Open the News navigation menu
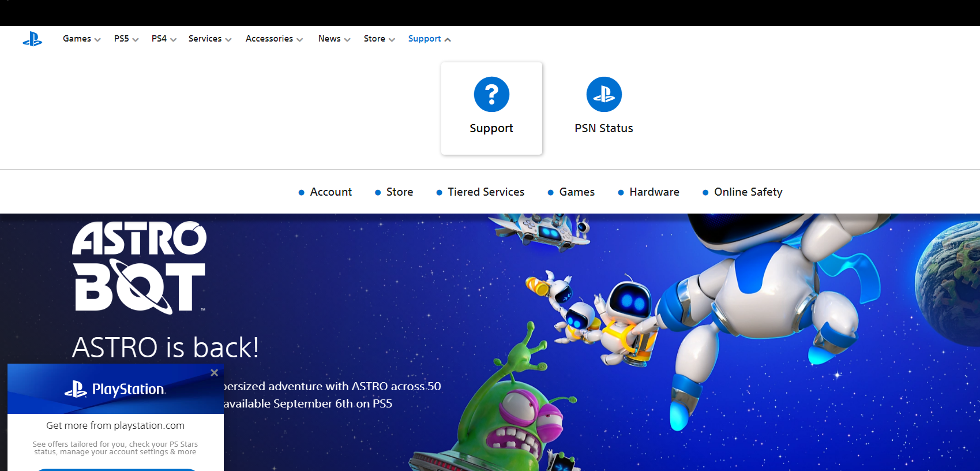 335,39
